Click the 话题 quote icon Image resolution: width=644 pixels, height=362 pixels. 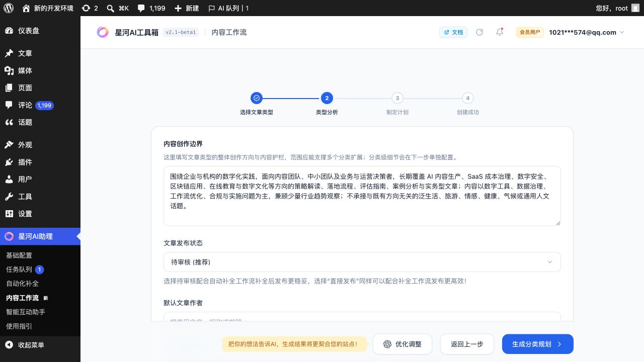point(9,122)
